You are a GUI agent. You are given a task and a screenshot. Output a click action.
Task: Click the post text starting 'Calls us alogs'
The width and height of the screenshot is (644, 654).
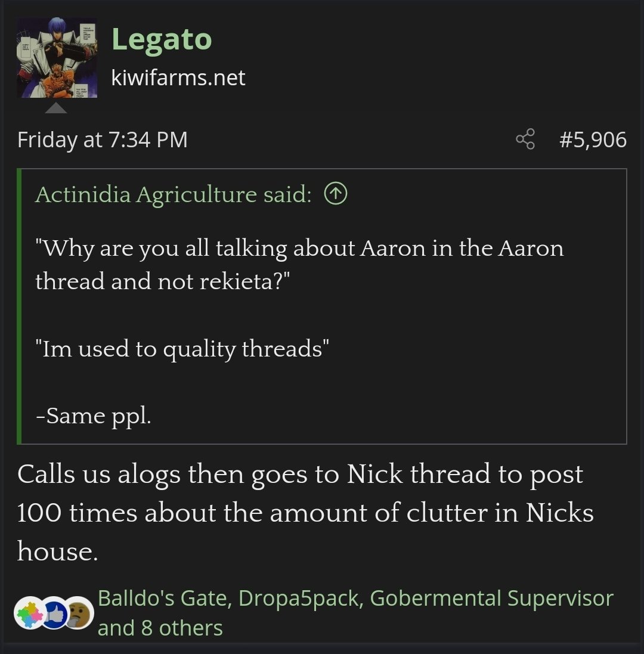(x=299, y=513)
